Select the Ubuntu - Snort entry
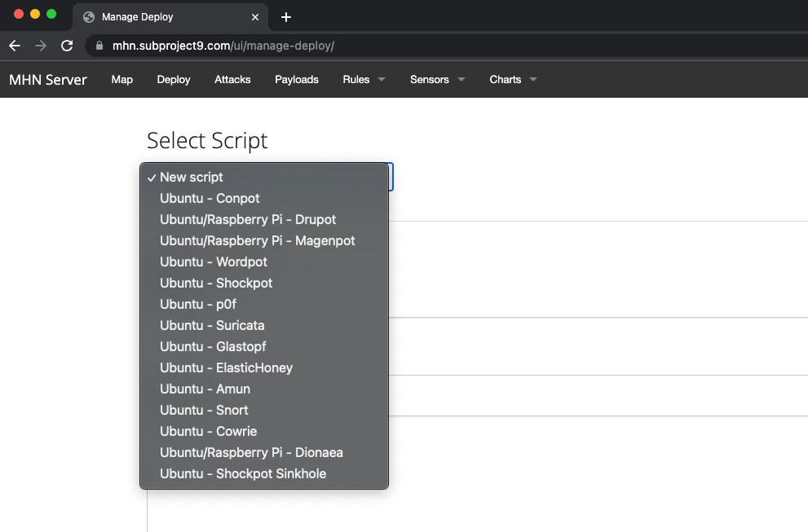The width and height of the screenshot is (808, 532). point(264,410)
